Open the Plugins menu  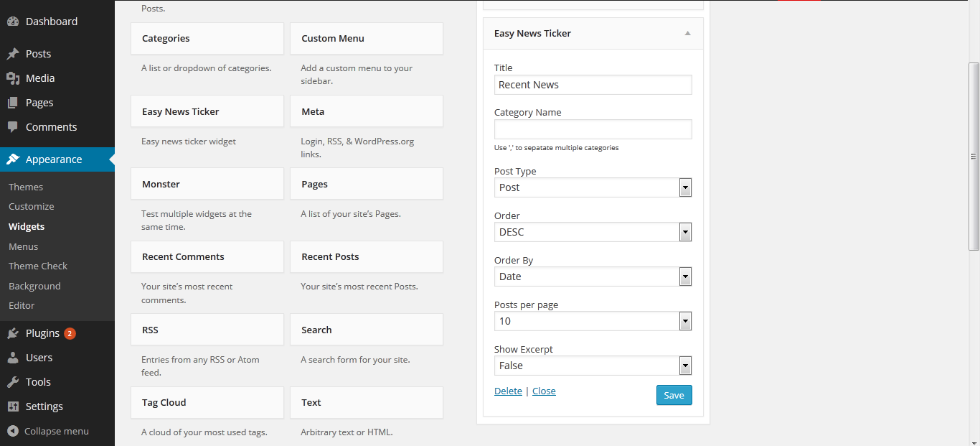tap(57, 333)
